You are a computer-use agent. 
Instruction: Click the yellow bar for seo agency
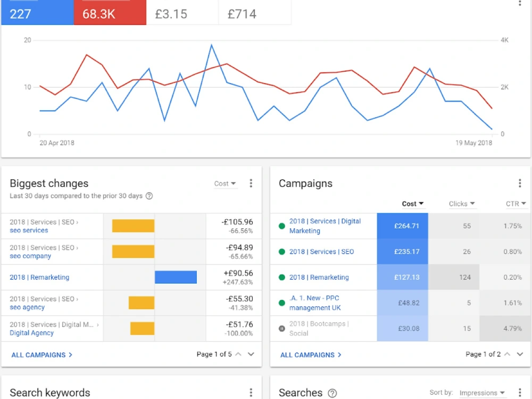pyautogui.click(x=142, y=303)
